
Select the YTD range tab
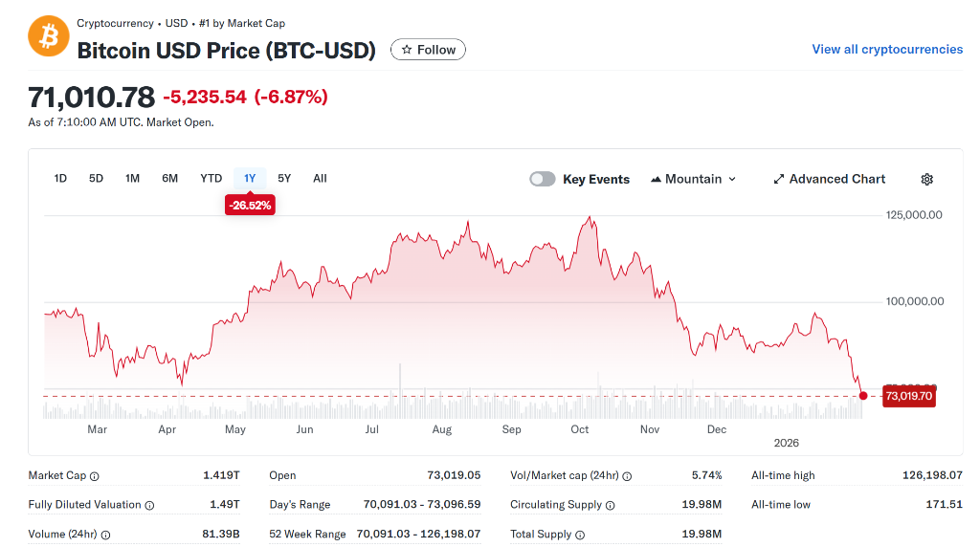(x=211, y=179)
